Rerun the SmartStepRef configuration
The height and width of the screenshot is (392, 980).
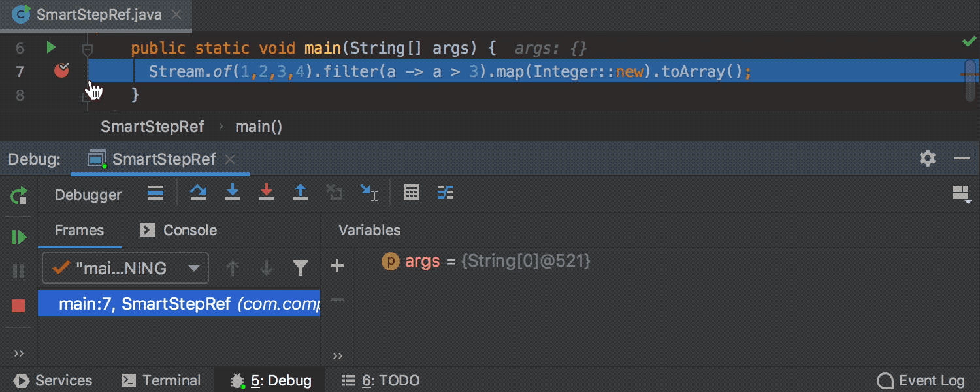coord(18,195)
